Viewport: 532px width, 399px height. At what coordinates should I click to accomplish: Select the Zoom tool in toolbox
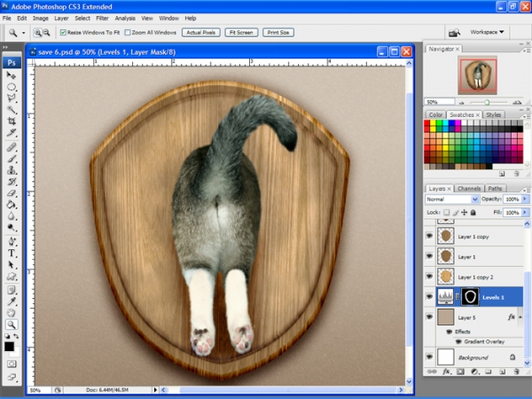12,325
